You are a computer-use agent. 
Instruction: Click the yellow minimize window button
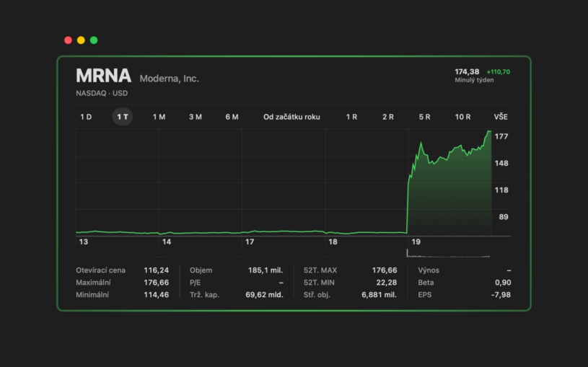81,40
